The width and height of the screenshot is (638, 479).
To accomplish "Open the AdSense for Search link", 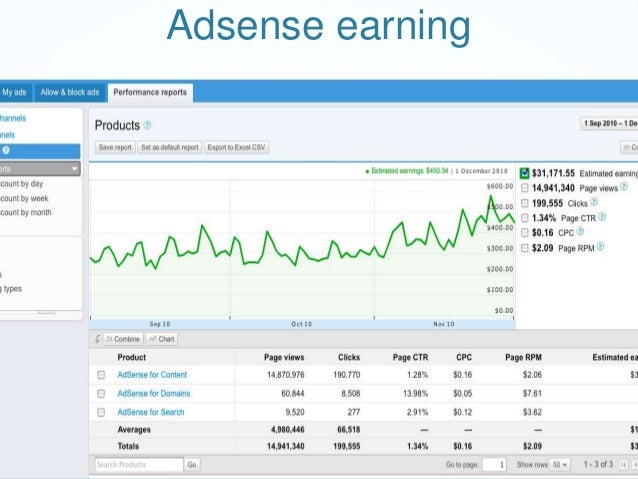I will tap(151, 412).
